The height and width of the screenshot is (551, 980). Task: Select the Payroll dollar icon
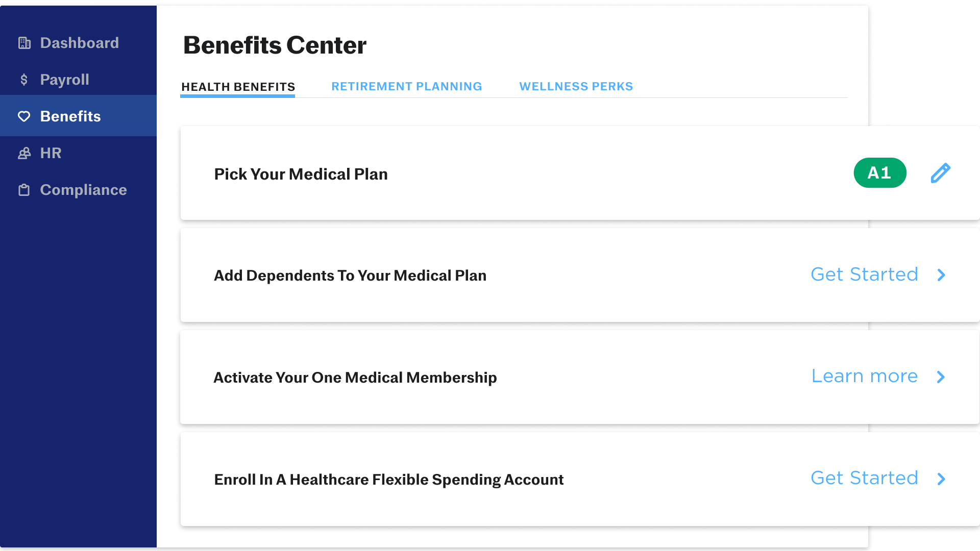pos(23,80)
